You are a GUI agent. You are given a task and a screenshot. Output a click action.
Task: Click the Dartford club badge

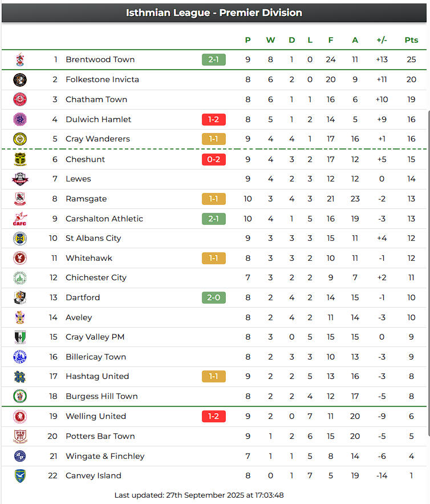point(20,297)
